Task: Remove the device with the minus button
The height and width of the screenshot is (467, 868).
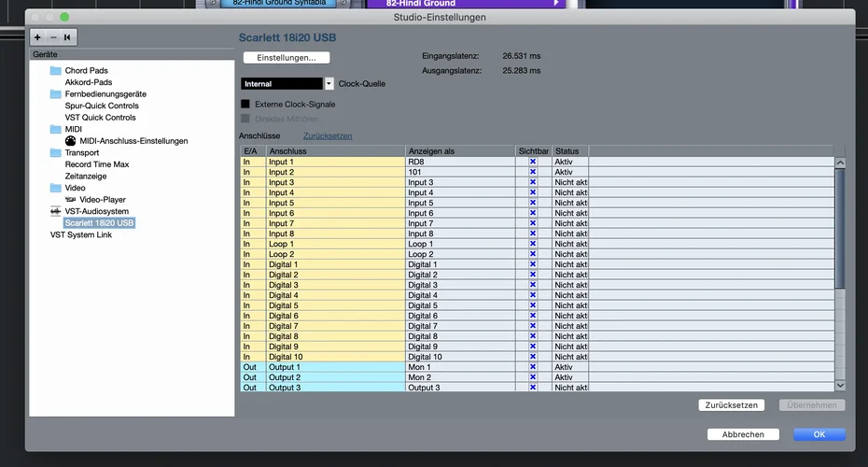Action: click(53, 37)
